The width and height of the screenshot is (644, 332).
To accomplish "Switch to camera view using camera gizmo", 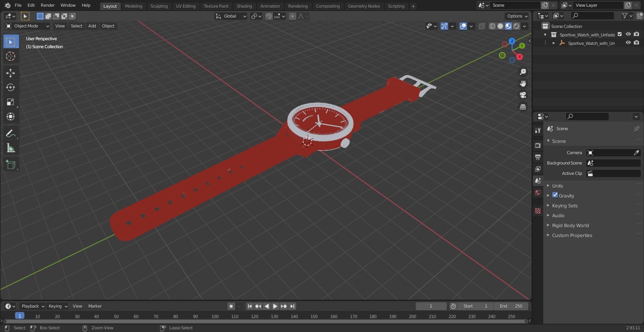I will click(523, 95).
